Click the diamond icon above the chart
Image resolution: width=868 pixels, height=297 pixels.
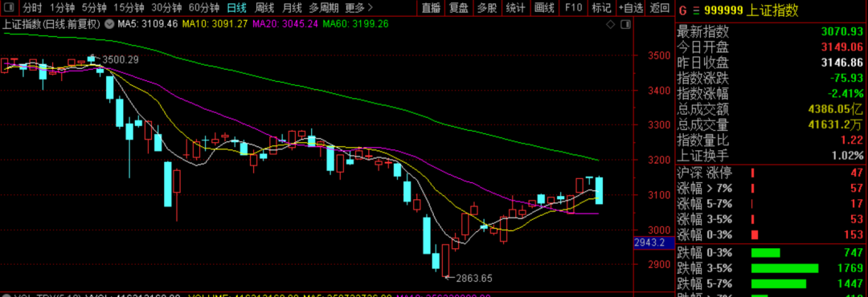point(611,24)
